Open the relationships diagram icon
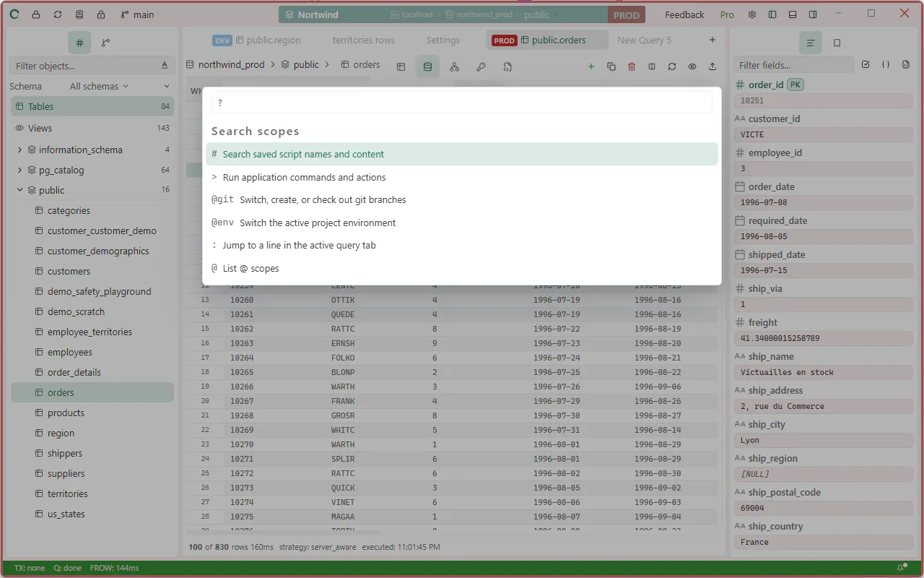The width and height of the screenshot is (924, 578). 454,66
